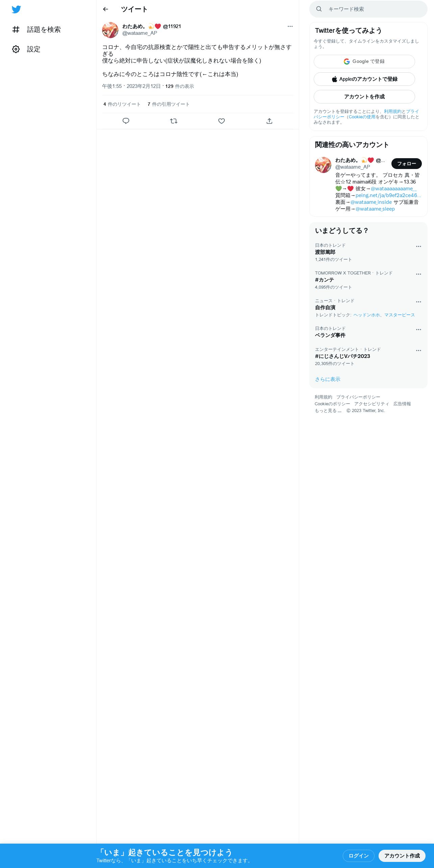Open tweet's three-dot more menu
Screen dimensions: 434x868
tap(290, 26)
